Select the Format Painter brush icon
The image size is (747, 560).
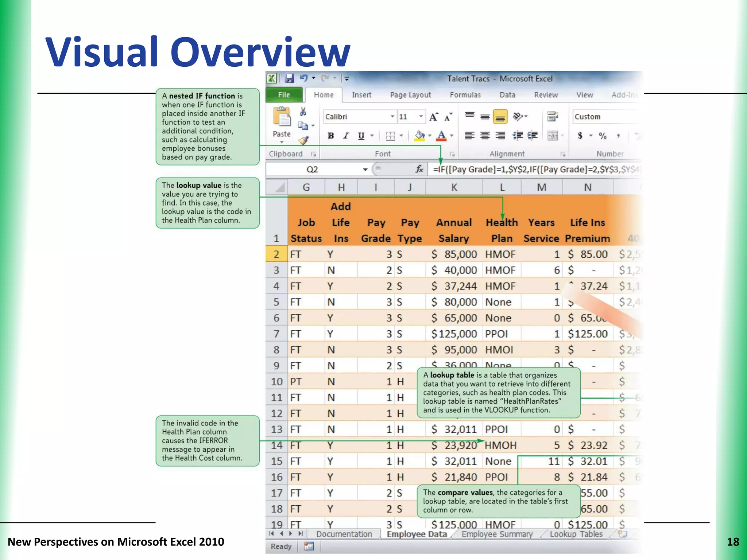tap(303, 140)
